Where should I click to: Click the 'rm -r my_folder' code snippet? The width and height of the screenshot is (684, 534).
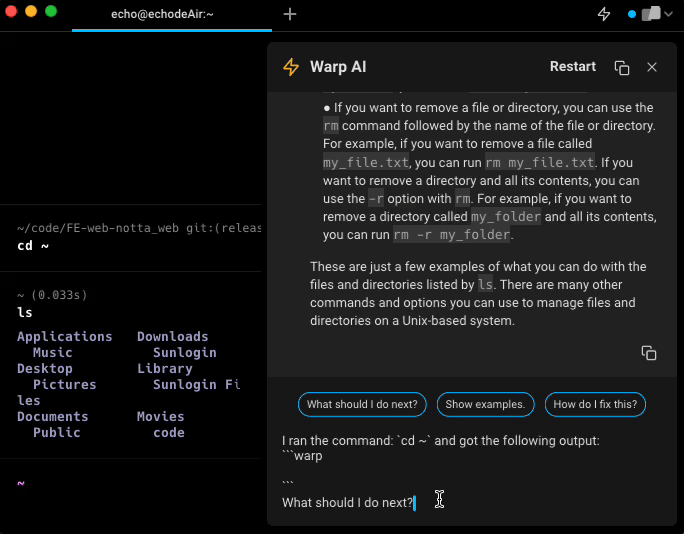tap(451, 235)
